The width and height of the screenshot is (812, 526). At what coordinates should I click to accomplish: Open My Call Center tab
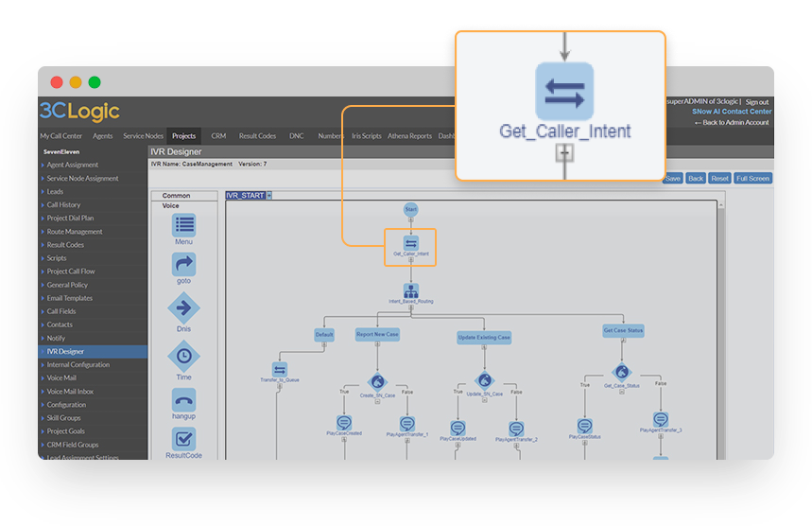tap(61, 136)
